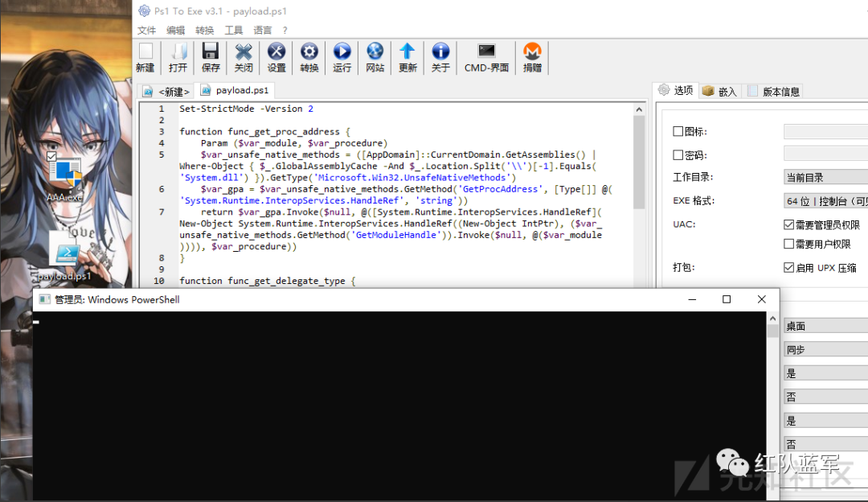Image resolution: width=868 pixels, height=502 pixels.
Task: Click the 更新 (Update) arrow icon
Action: [407, 58]
